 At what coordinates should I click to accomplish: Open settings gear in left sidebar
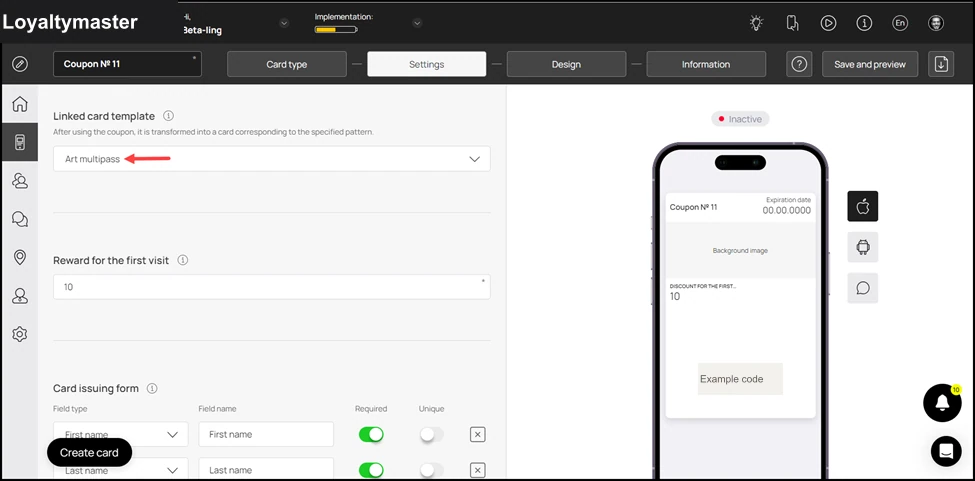(x=20, y=334)
